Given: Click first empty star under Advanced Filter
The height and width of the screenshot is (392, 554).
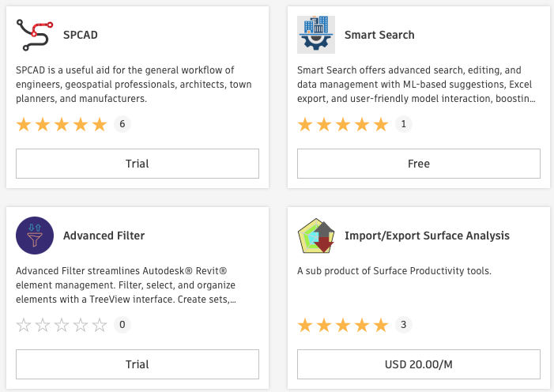Looking at the screenshot, I should tap(24, 325).
